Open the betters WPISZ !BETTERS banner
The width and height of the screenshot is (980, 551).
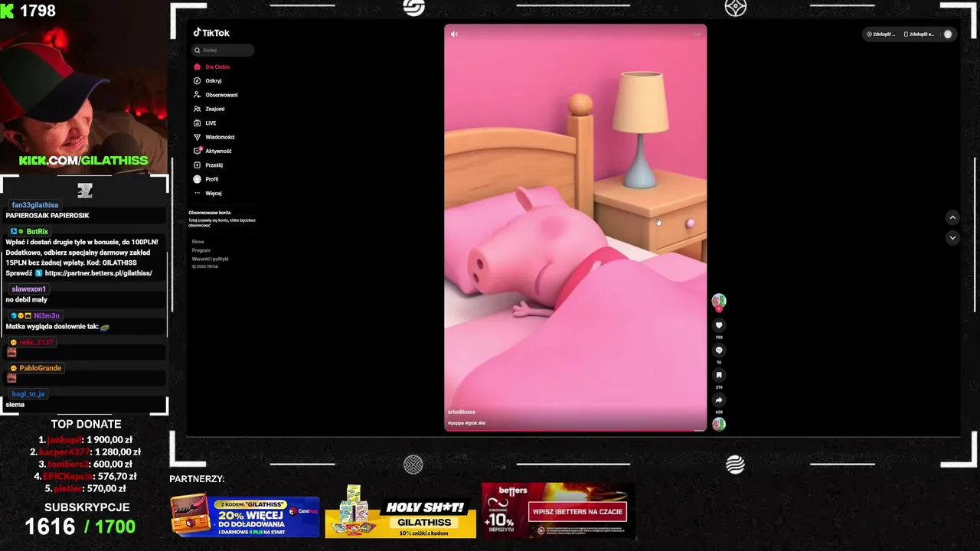(557, 510)
